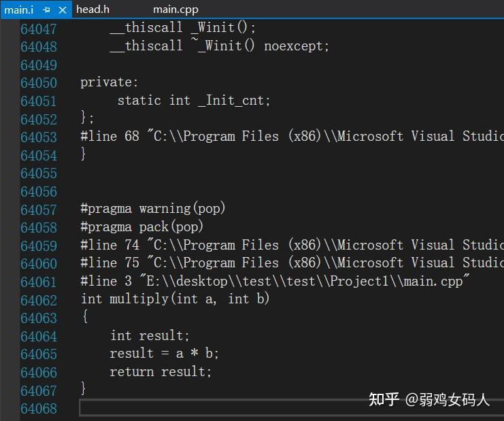504x421 pixels.
Task: Close the main.i tab
Action: coord(63,10)
